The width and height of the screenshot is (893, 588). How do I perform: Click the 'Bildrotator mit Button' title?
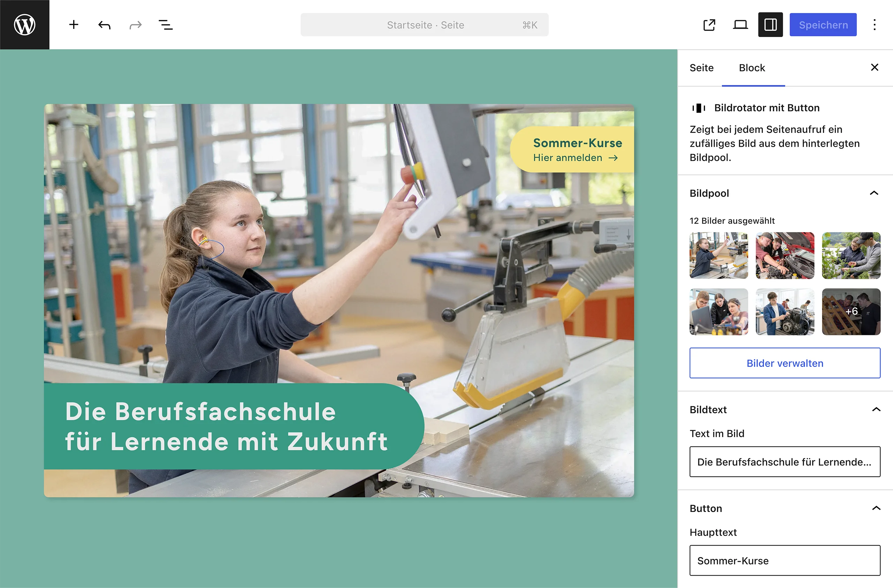[x=767, y=108]
